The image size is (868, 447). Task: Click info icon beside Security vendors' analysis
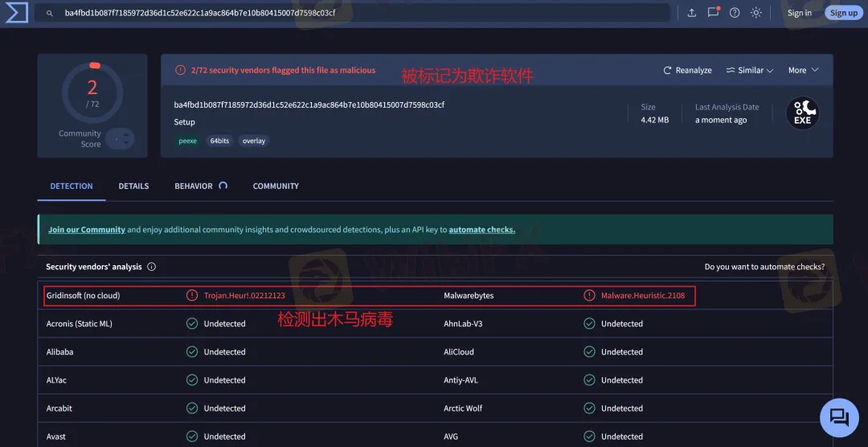(152, 267)
